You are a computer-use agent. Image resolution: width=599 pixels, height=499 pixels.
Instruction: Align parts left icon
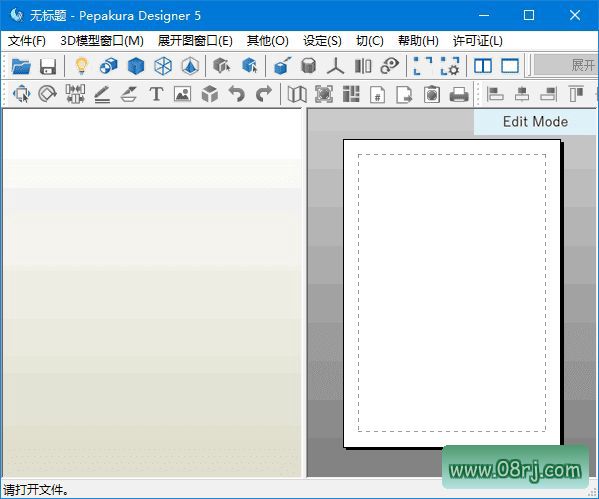point(495,94)
